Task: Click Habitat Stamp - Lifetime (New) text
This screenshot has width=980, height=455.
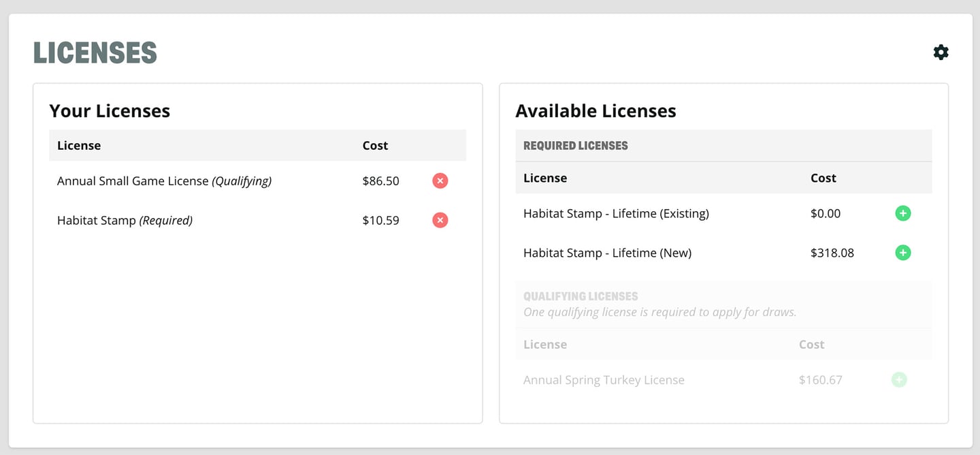Action: 607,253
